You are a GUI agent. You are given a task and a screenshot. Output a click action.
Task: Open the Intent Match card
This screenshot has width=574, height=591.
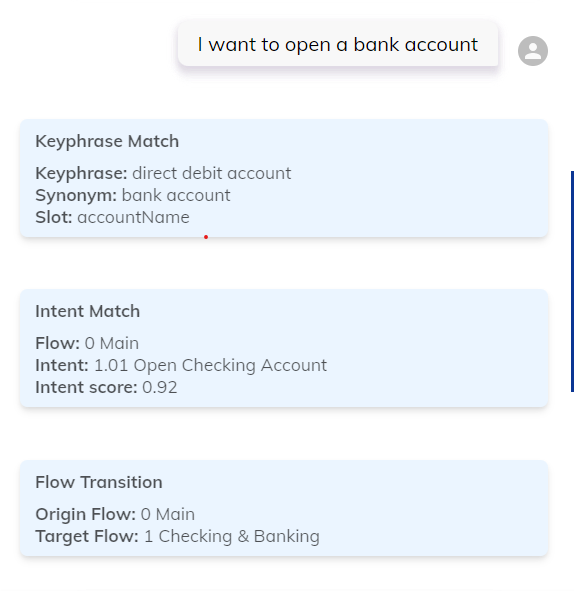click(x=284, y=348)
